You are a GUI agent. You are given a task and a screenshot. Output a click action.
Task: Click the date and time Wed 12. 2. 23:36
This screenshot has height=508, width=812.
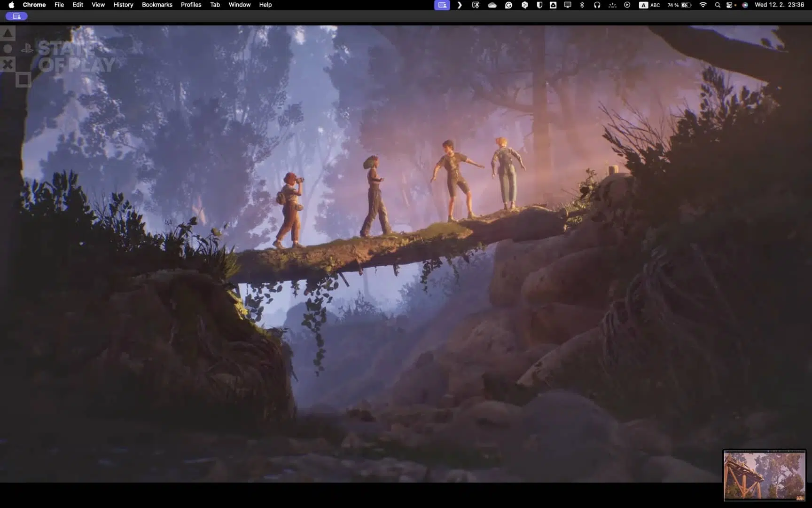pyautogui.click(x=779, y=5)
